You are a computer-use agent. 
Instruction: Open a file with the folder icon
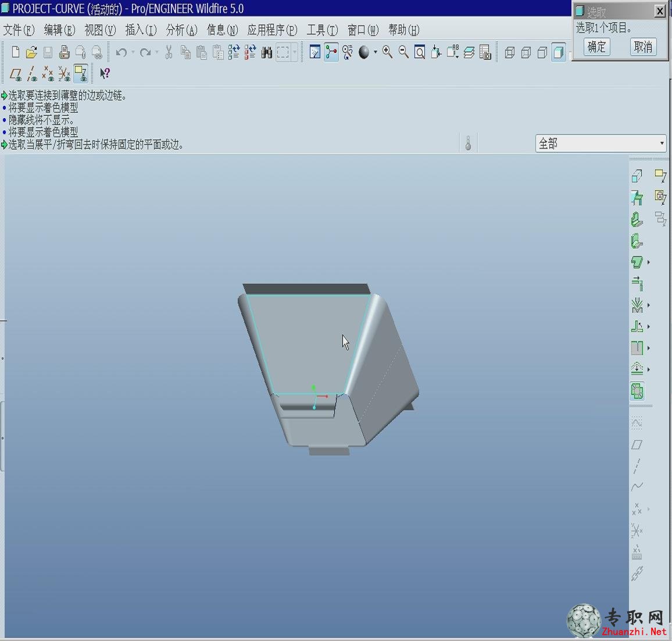31,52
